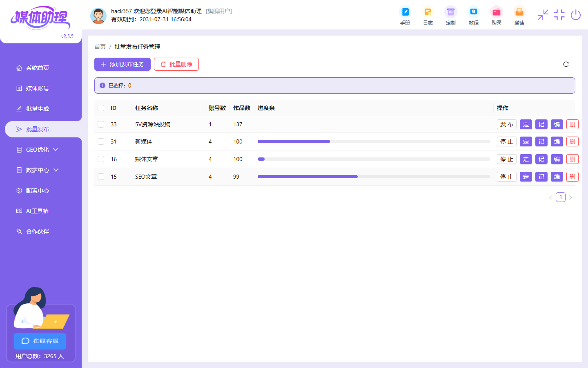The width and height of the screenshot is (588, 368).
Task: Click 定 button for task SEO文章
Action: [x=526, y=177]
